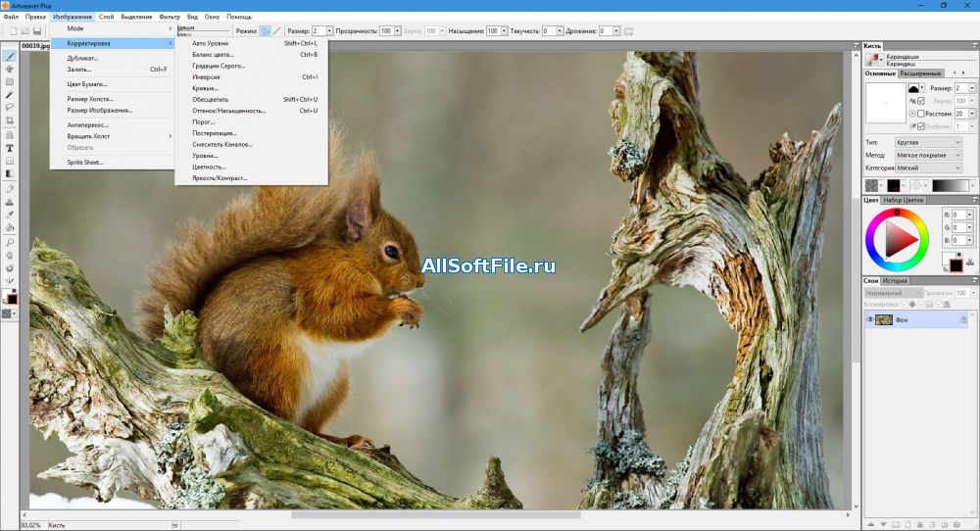Choose Яркость/Контраст from the submenu
Viewport: 980px width, 531px height.
coord(220,178)
